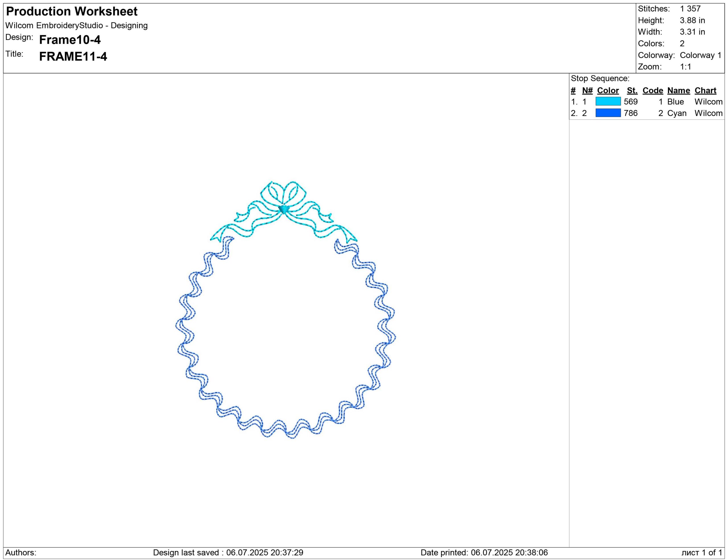
Task: Click the Production Worksheet heading
Action: click(72, 12)
